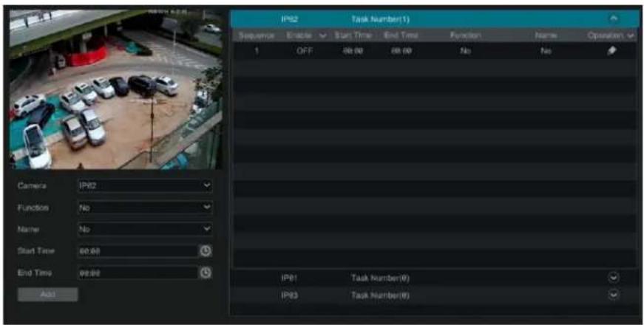Expand the IP03 task group
Viewport: 644px width, 325px height.
coord(613,295)
